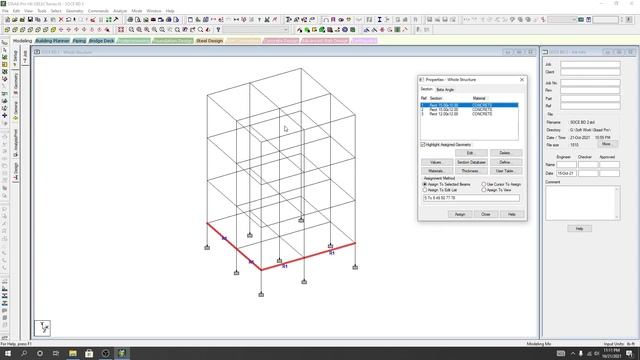Click the Cut scissors icon
This screenshot has height=360, width=640.
(x=45, y=20)
